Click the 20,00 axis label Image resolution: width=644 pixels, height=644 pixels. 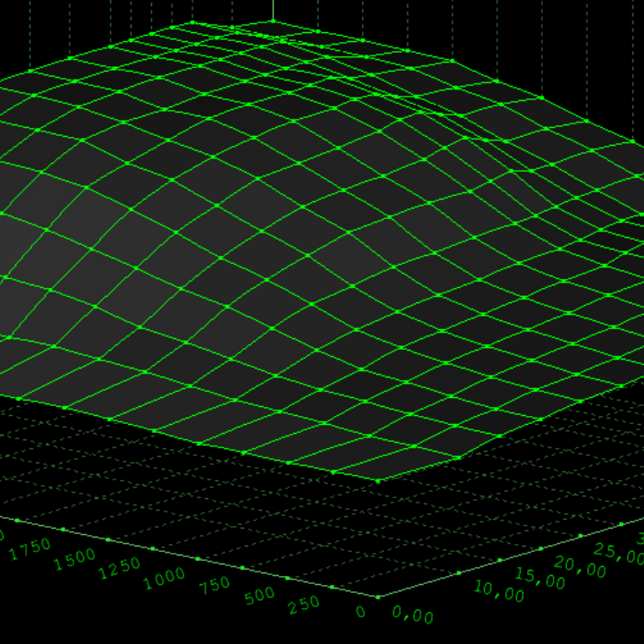point(578,565)
